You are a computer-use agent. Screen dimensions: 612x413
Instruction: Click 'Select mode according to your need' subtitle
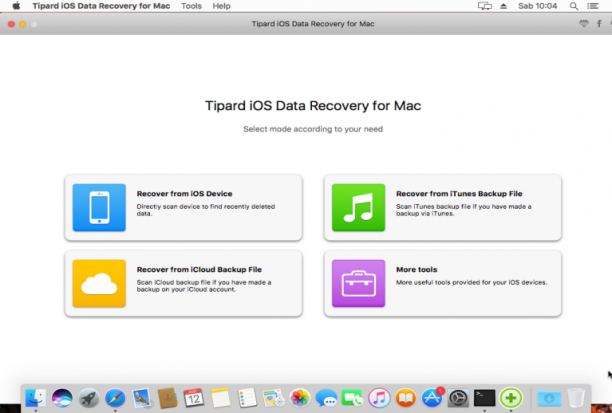click(313, 129)
